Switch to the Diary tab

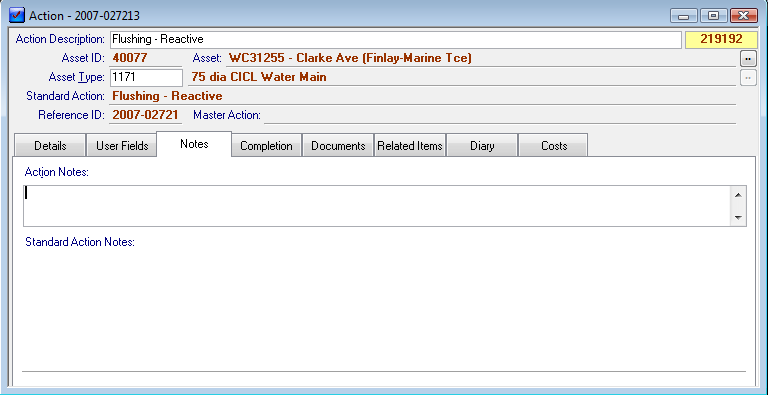pos(482,146)
